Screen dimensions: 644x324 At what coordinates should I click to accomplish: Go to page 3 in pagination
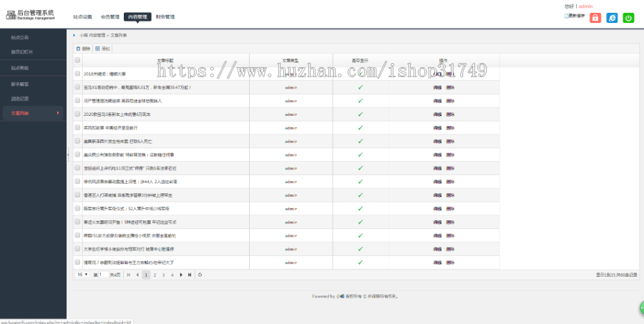(x=163, y=275)
